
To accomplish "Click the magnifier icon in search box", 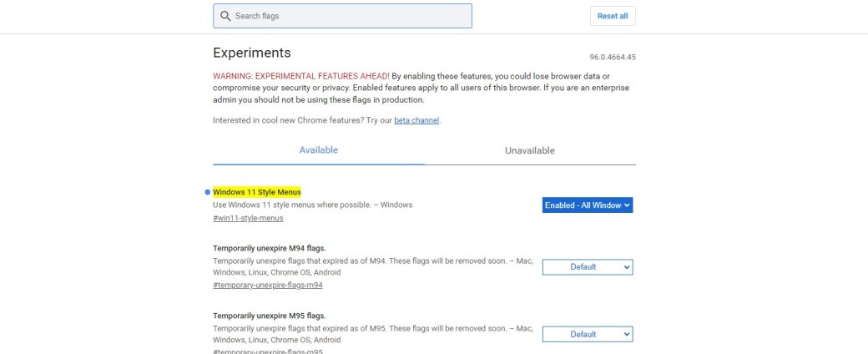I will [x=225, y=16].
